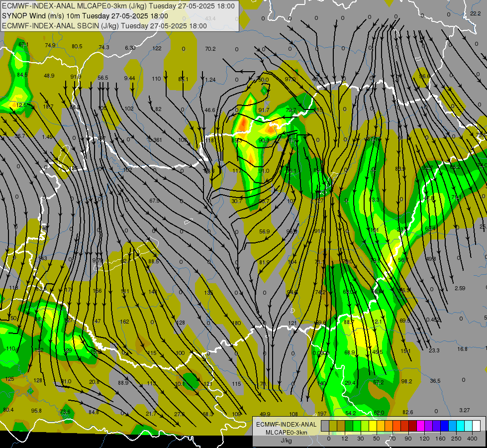Click the map value 84.5
The image size is (487, 448).
tap(22, 75)
